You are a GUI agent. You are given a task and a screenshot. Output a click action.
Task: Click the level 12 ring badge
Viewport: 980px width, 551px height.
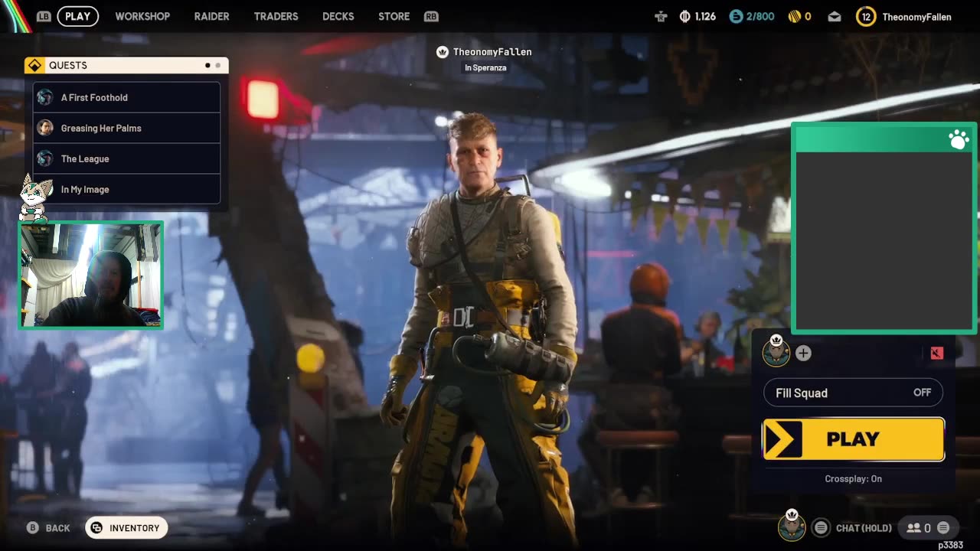click(866, 16)
